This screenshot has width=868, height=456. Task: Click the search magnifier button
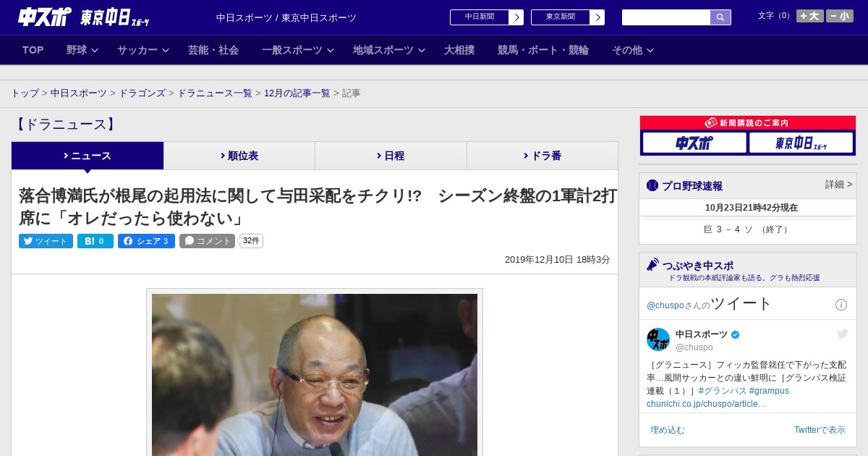(x=720, y=17)
